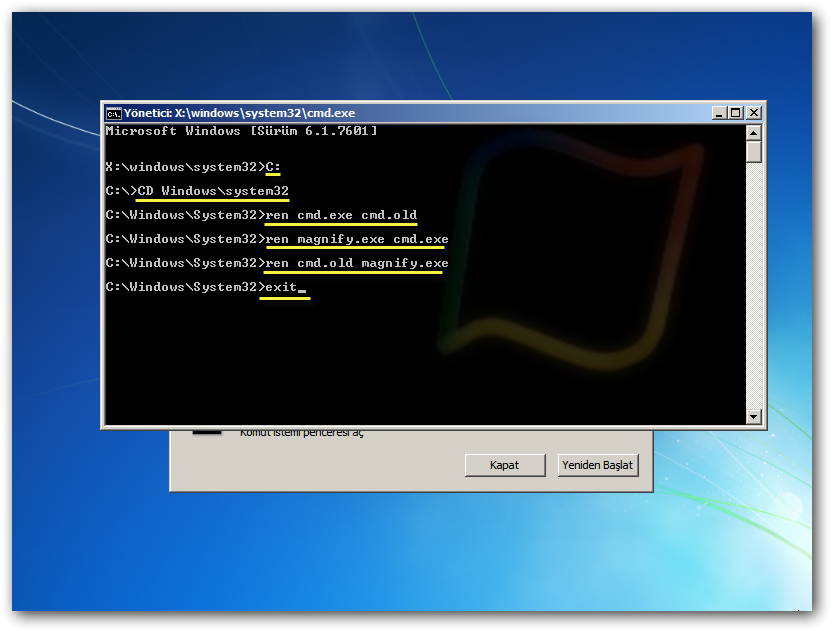Minimize the cmd.exe window

(x=718, y=113)
